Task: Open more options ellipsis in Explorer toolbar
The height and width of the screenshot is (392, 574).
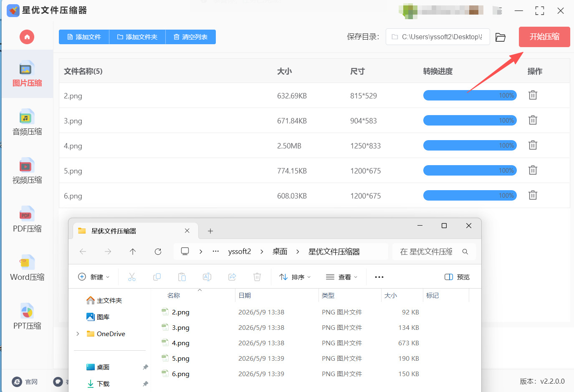Action: point(379,277)
